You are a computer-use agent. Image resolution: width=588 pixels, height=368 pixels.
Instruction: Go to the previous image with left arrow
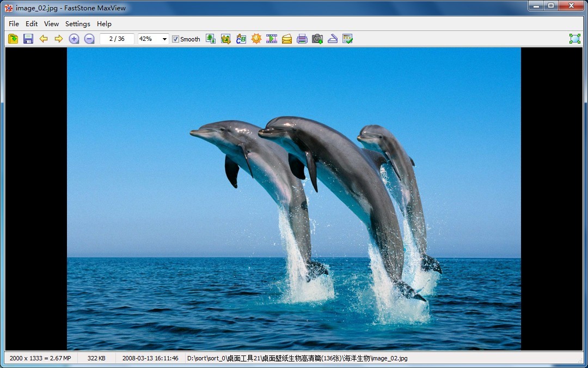click(44, 39)
